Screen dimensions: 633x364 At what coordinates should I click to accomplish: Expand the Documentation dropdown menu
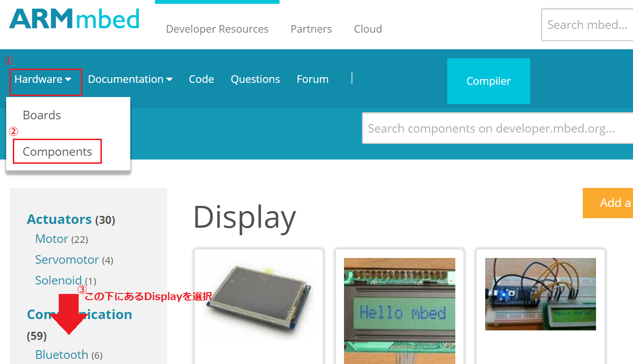tap(130, 79)
